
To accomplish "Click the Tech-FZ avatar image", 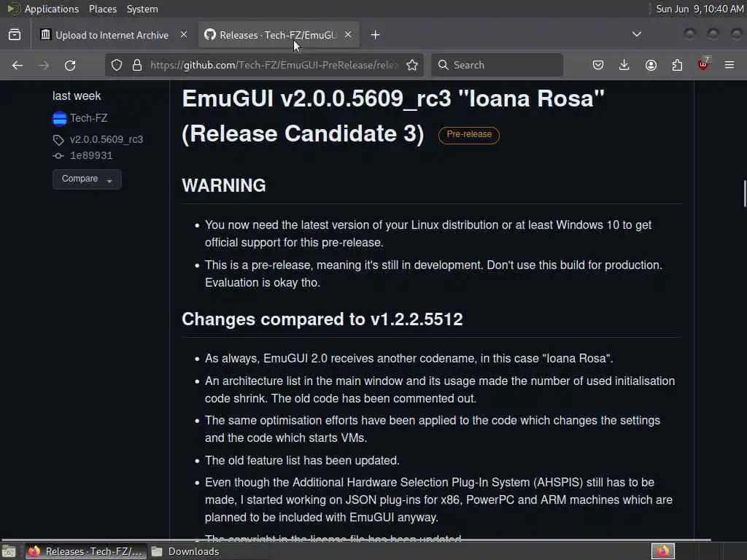I will 60,118.
